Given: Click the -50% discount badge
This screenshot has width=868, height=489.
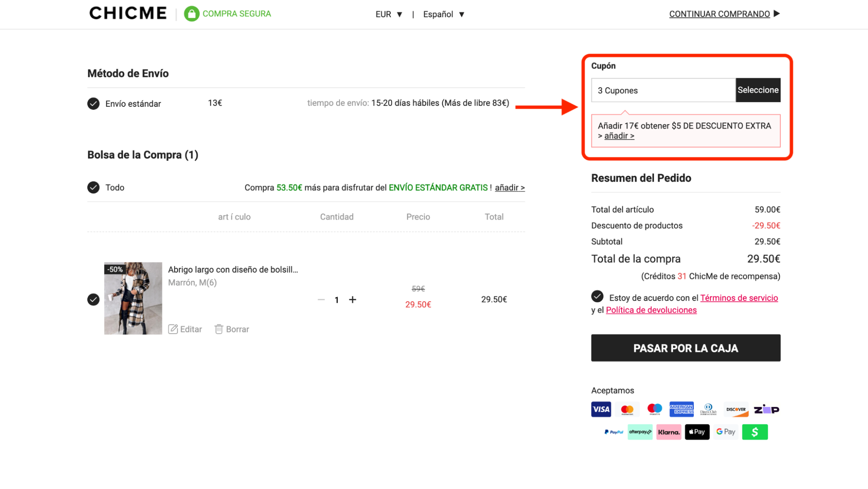Looking at the screenshot, I should tap(115, 269).
